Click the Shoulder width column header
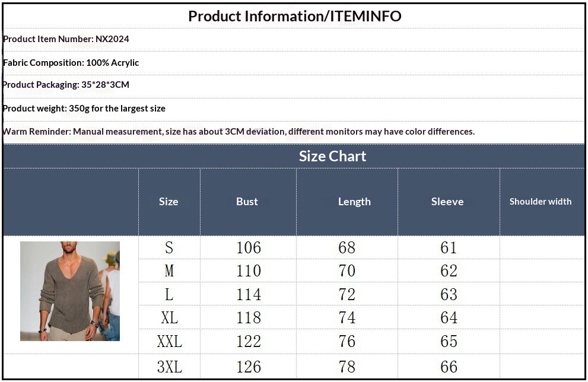Image resolution: width=588 pixels, height=382 pixels. coord(541,202)
